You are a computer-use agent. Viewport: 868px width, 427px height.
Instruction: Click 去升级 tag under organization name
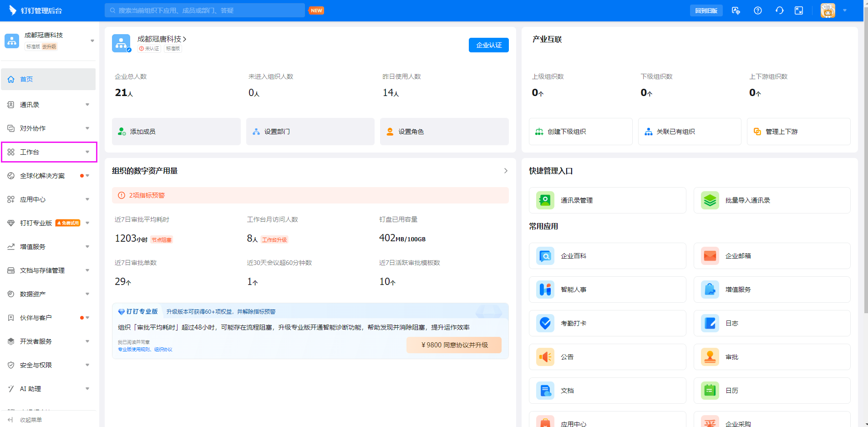50,47
